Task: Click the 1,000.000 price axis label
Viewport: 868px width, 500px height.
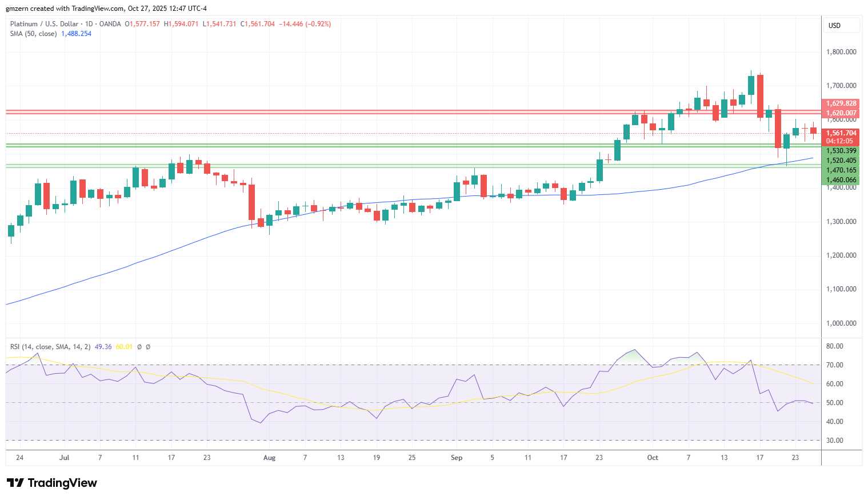Action: 841,323
